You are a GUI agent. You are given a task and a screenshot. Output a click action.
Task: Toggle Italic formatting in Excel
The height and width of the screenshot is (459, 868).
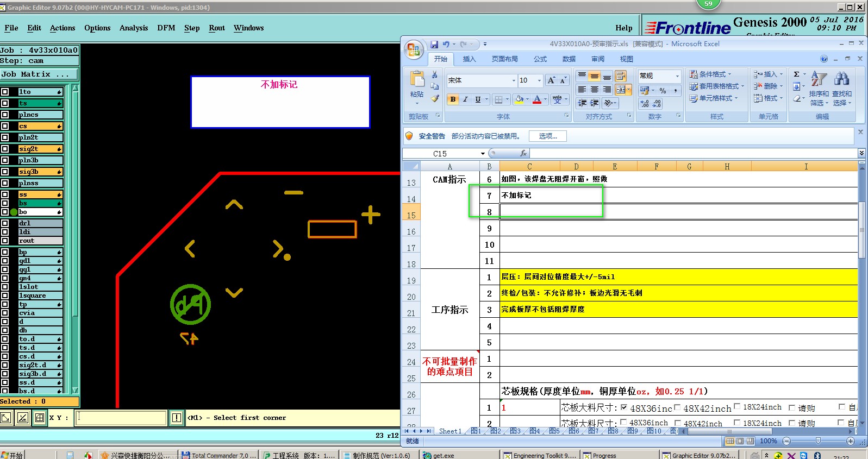465,99
